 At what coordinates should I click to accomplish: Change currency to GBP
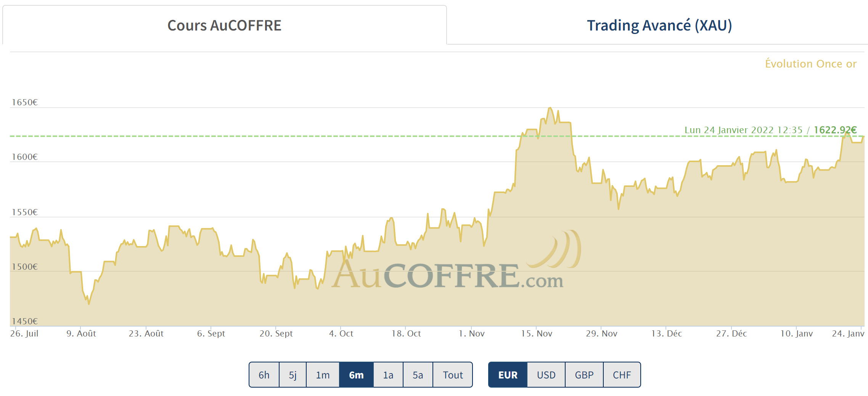tap(584, 375)
